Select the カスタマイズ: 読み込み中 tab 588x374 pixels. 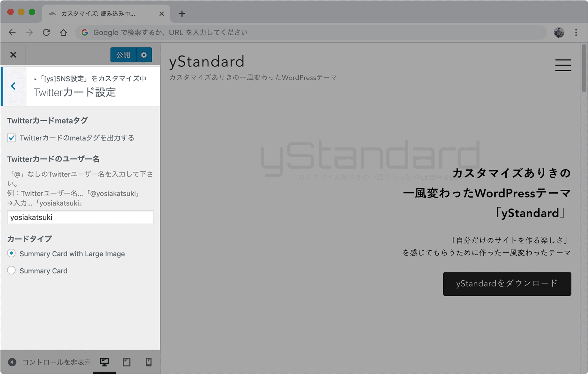(106, 14)
